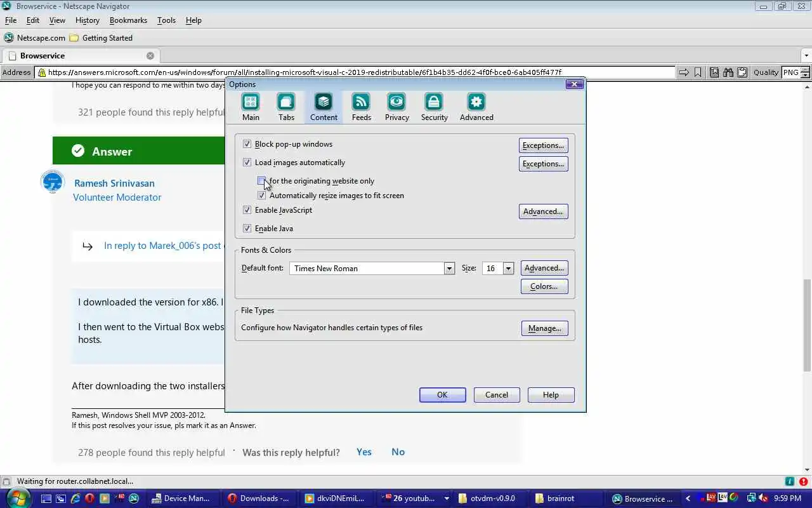812x508 pixels.
Task: Open fonts Advanced button
Action: click(544, 268)
